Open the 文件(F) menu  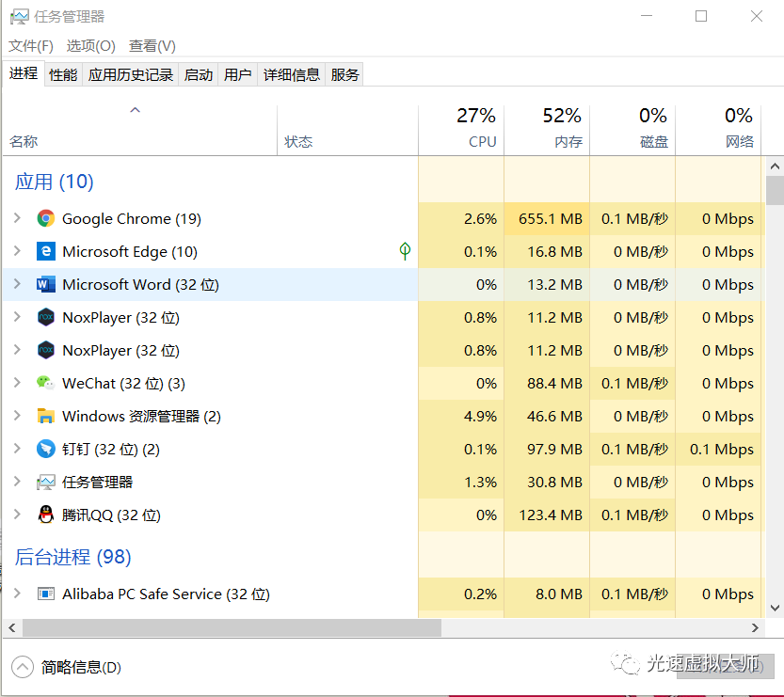tap(31, 46)
